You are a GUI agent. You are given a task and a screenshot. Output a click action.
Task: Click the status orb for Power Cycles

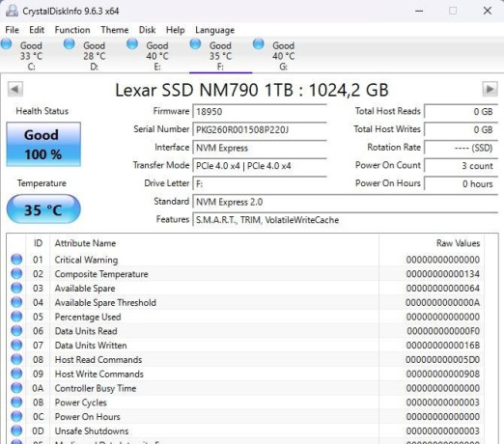[x=16, y=402]
